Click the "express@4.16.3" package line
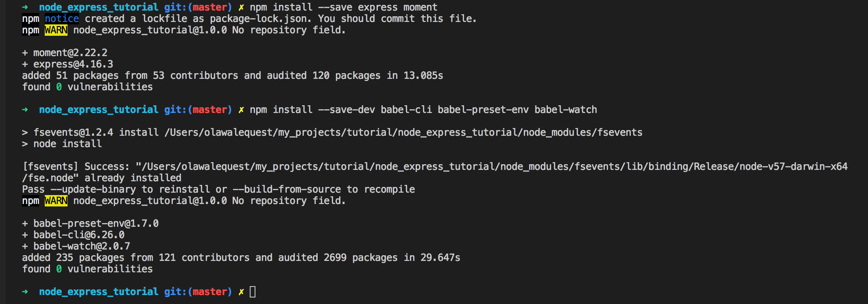 [x=73, y=64]
